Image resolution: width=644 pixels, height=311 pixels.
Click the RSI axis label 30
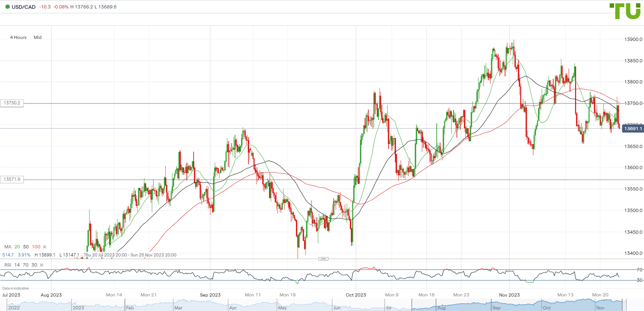point(640,280)
